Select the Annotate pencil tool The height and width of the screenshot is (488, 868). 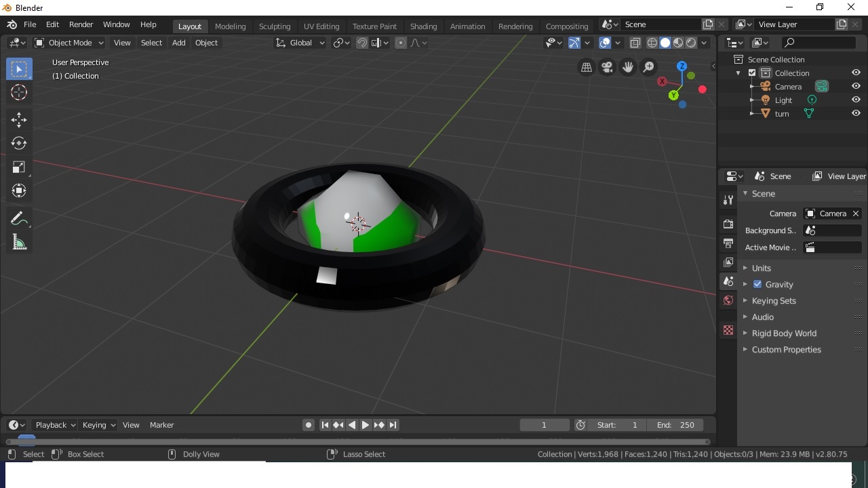coord(19,218)
